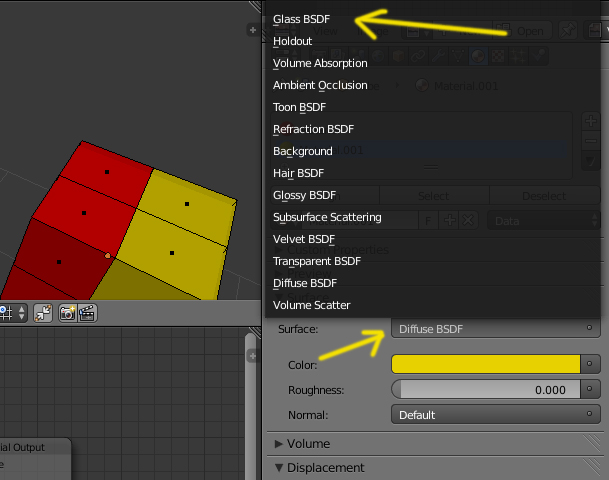Click the Roughness value slider
The height and width of the screenshot is (480, 609).
coord(485,390)
